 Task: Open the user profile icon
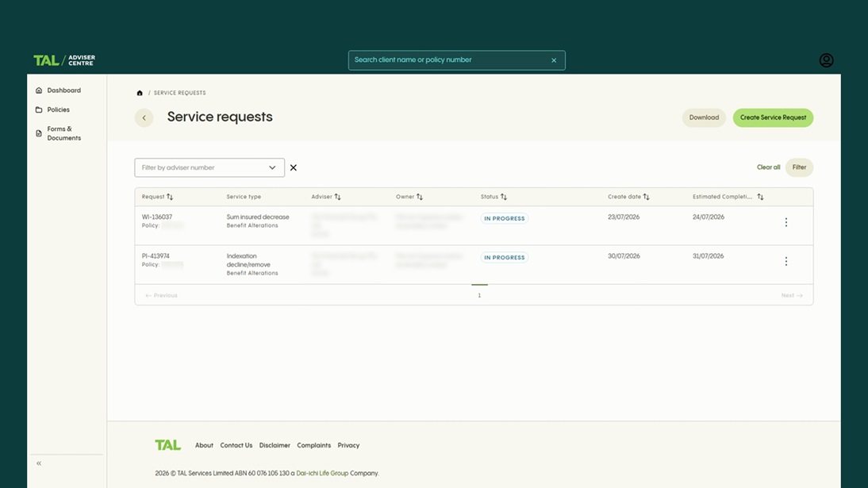pos(826,60)
